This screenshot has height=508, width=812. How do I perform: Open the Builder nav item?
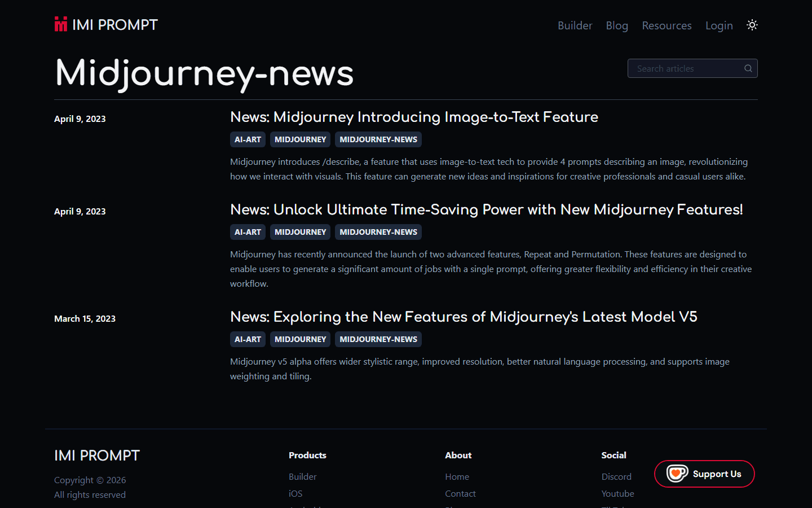[575, 25]
